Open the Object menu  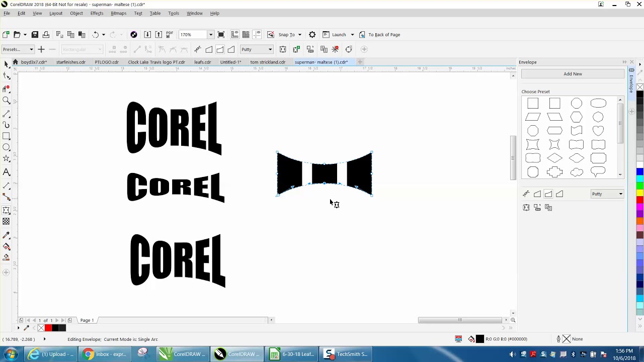76,13
